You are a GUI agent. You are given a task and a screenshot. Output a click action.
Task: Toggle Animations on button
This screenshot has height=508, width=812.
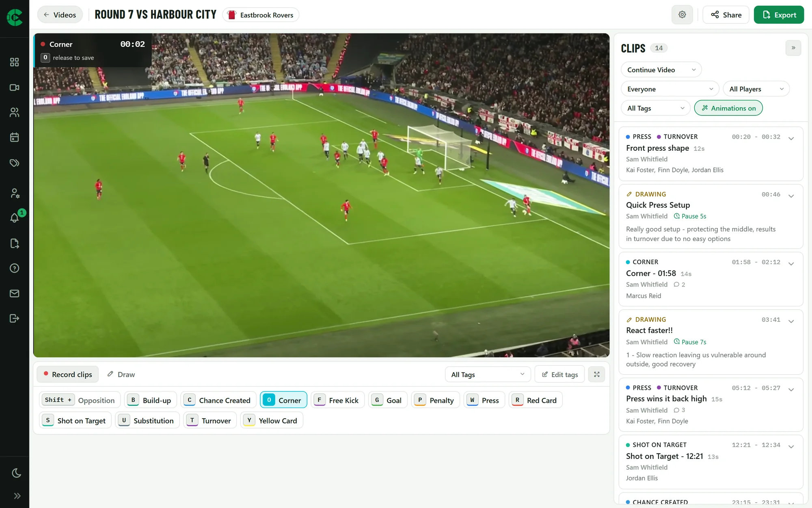[728, 108]
